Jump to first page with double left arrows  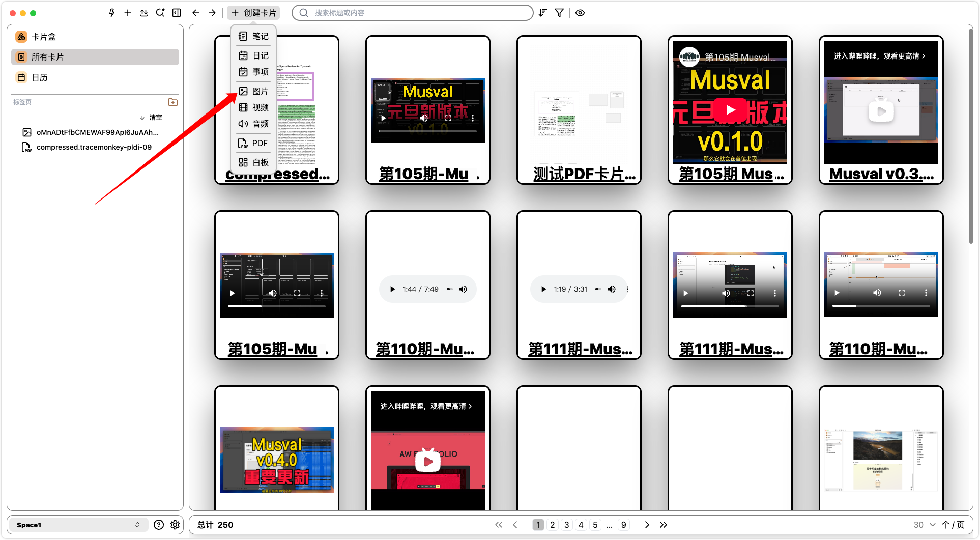tap(499, 525)
